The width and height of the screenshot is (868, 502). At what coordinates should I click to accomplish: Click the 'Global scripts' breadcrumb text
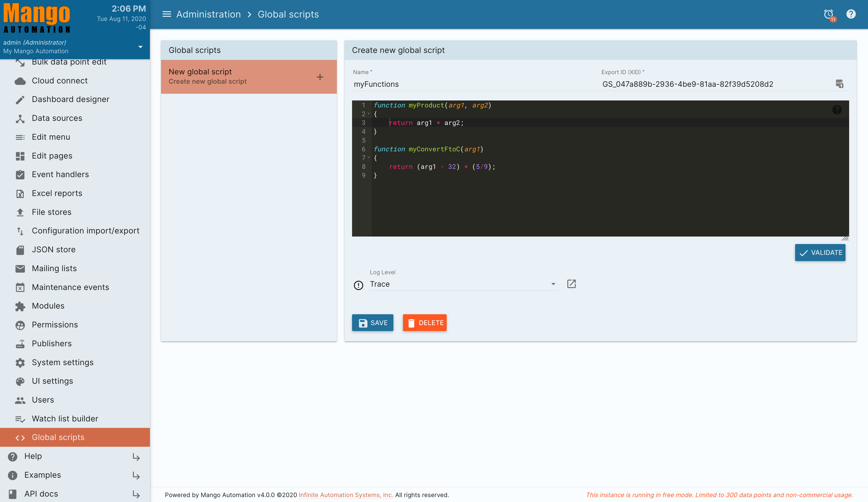click(x=288, y=14)
